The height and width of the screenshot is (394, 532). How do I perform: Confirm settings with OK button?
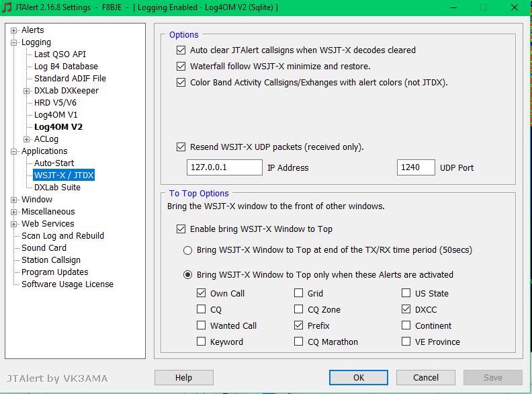tap(359, 378)
